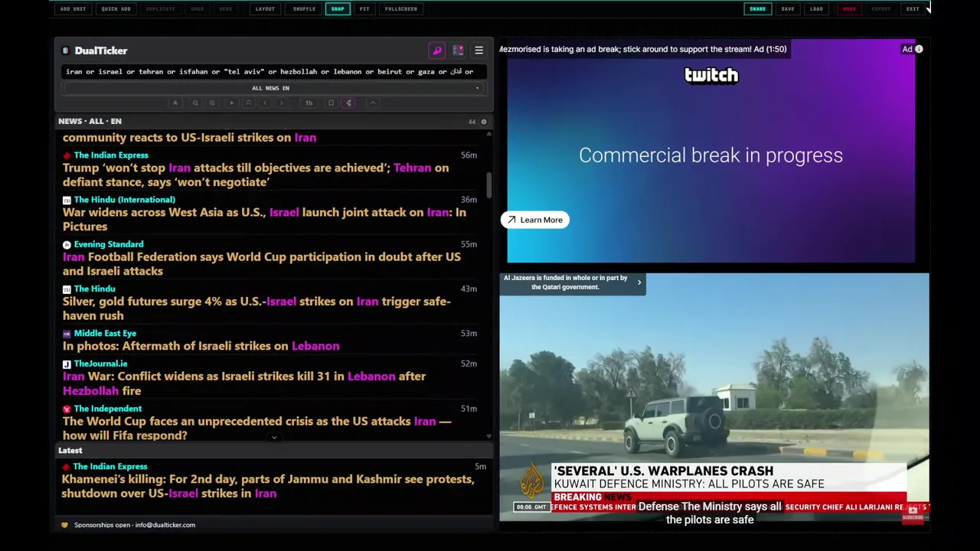Screen dimensions: 980x551
Task: Open the Layout menu item
Action: click(x=265, y=9)
